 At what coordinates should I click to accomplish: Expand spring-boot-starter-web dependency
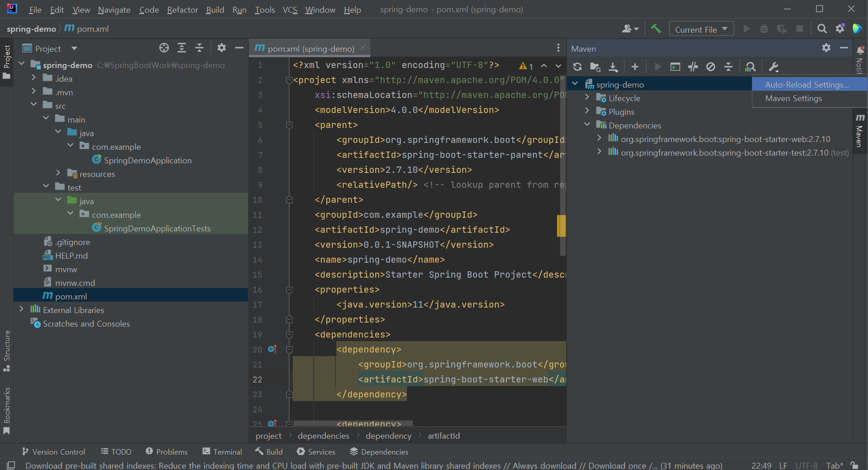[599, 138]
